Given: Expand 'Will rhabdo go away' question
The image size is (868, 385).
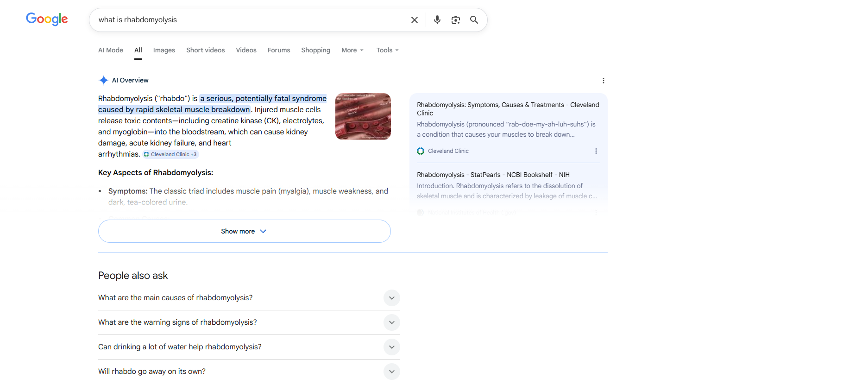Looking at the screenshot, I should 391,372.
